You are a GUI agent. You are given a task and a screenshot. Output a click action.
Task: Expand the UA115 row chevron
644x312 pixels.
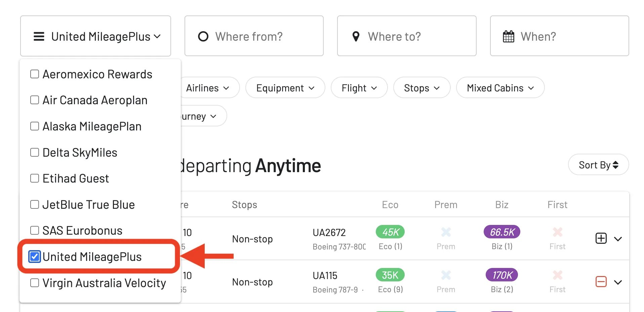(618, 282)
